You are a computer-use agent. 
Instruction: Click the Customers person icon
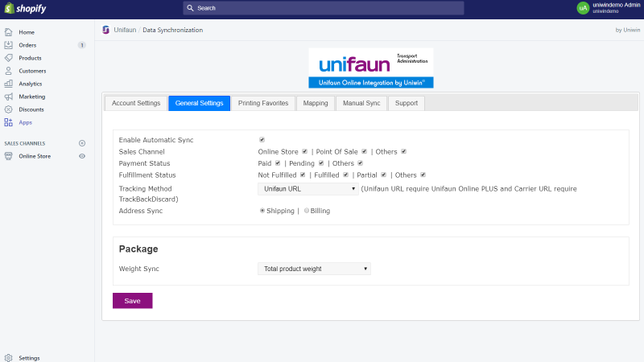pos(9,71)
